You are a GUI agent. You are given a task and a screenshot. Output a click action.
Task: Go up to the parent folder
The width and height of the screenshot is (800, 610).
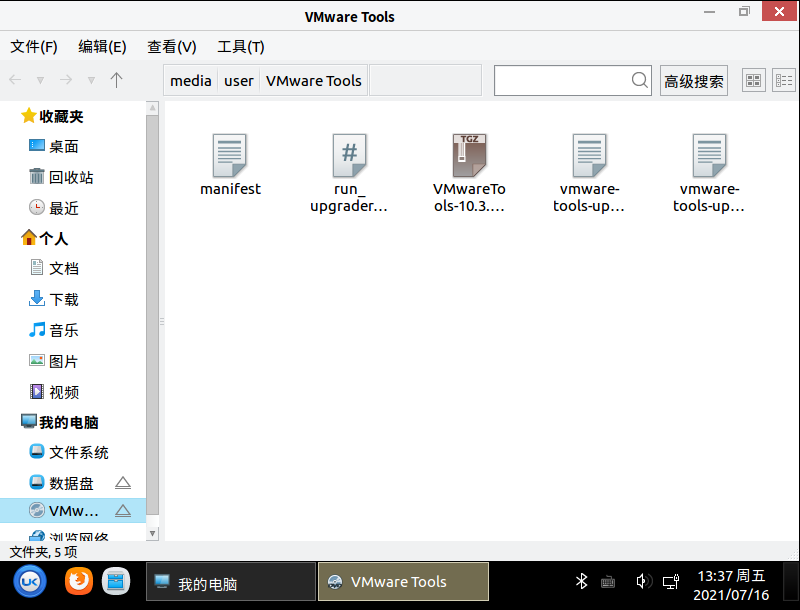click(x=116, y=80)
